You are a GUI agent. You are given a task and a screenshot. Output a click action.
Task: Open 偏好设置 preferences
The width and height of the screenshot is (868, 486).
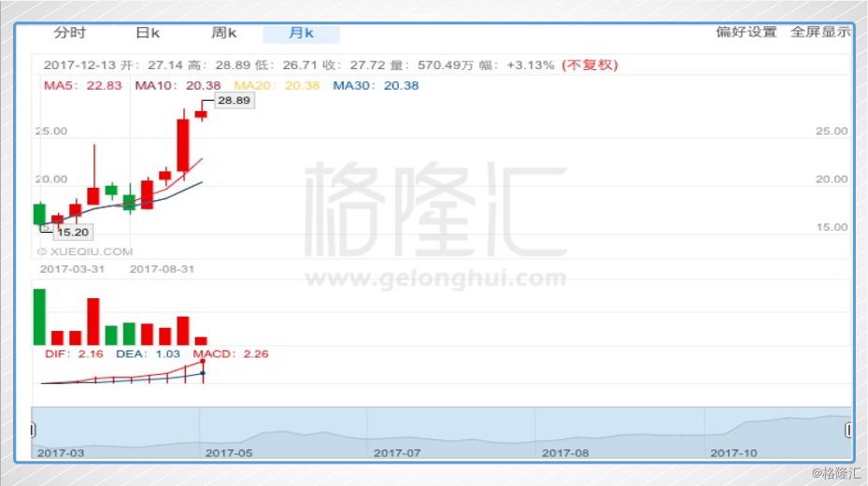tap(747, 32)
